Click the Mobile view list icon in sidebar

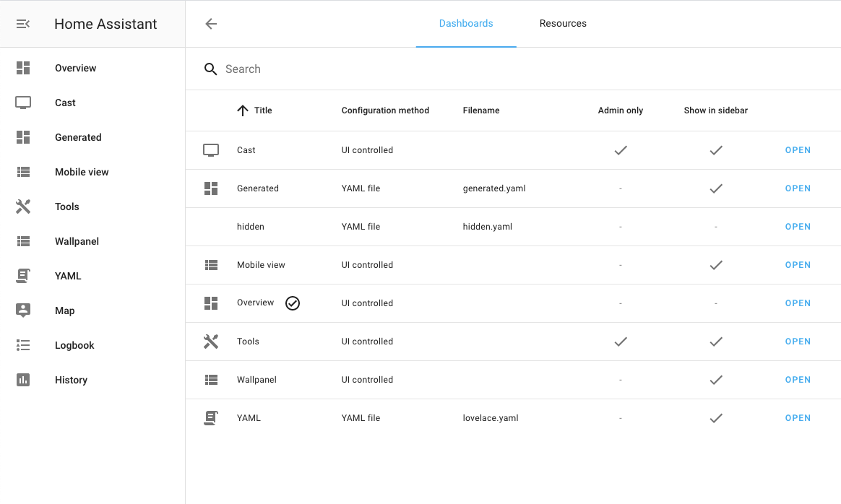pyautogui.click(x=22, y=172)
